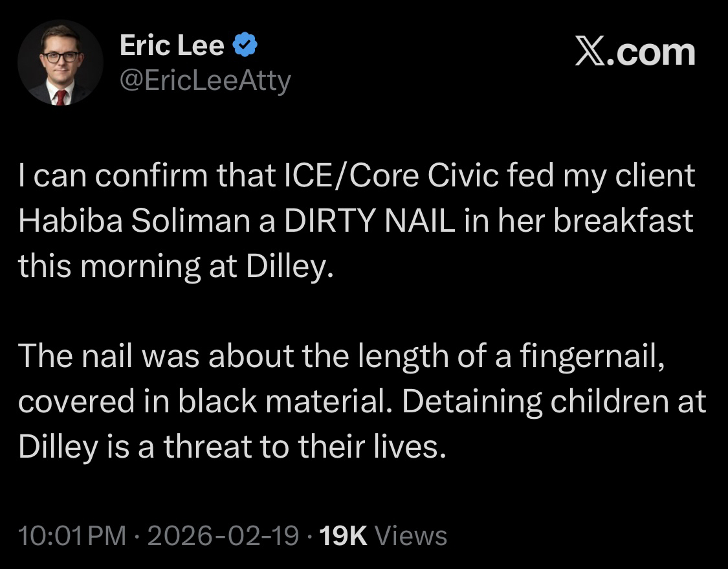728x569 pixels.
Task: Click the 10:01 PM timestamp
Action: (72, 536)
